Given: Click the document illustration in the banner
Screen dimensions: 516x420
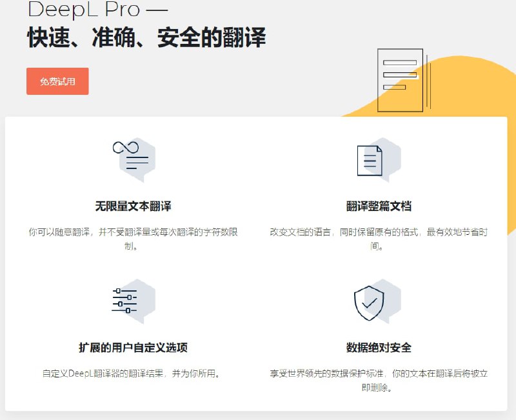Looking at the screenshot, I should tap(404, 80).
